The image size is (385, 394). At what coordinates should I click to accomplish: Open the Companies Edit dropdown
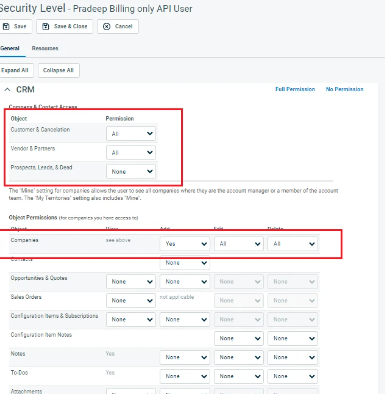point(239,244)
